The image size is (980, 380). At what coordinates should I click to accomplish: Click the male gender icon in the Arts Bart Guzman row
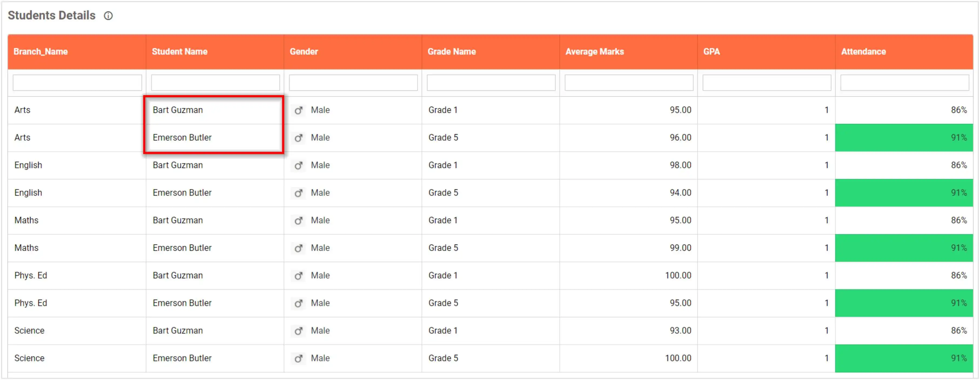[x=299, y=110]
